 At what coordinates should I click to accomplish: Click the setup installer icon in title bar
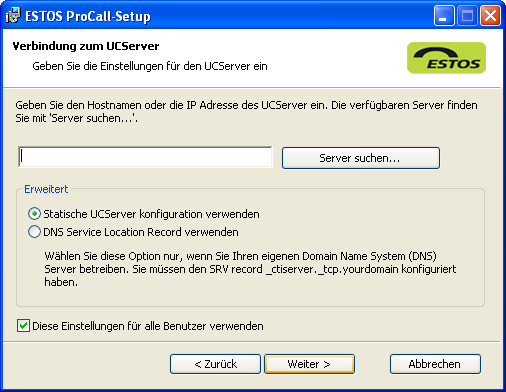pos(13,15)
